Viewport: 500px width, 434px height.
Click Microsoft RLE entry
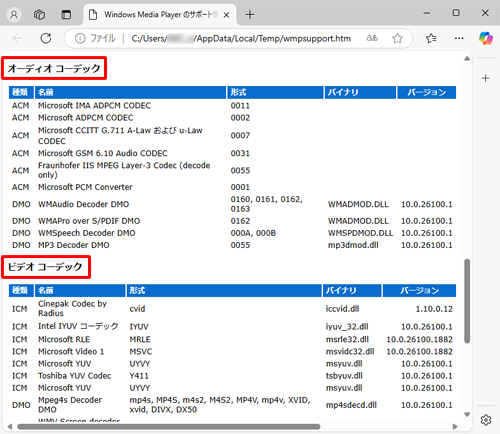[64, 339]
